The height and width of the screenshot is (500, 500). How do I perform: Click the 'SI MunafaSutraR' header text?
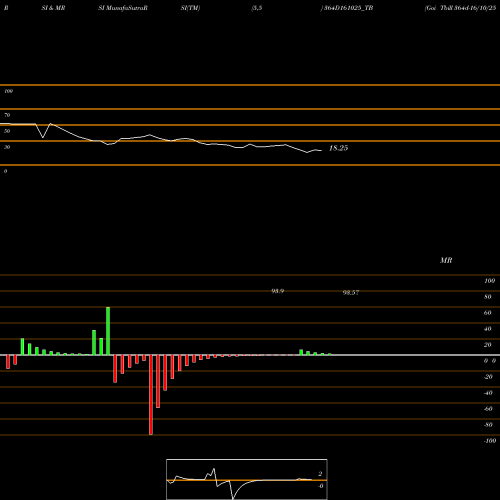123,8
